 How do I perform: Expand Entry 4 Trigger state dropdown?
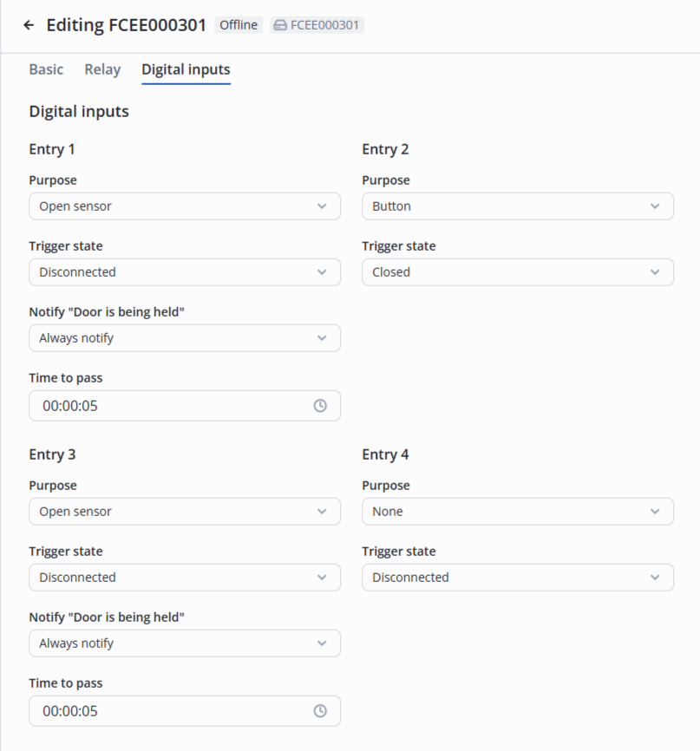(517, 578)
